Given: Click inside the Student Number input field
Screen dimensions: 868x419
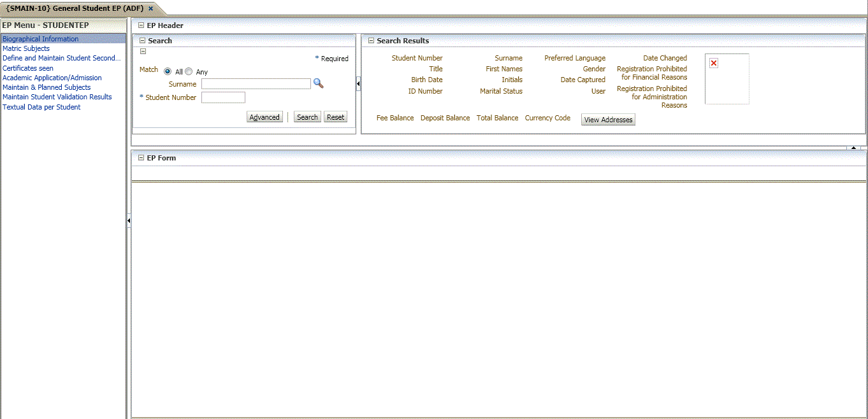Looking at the screenshot, I should (223, 97).
